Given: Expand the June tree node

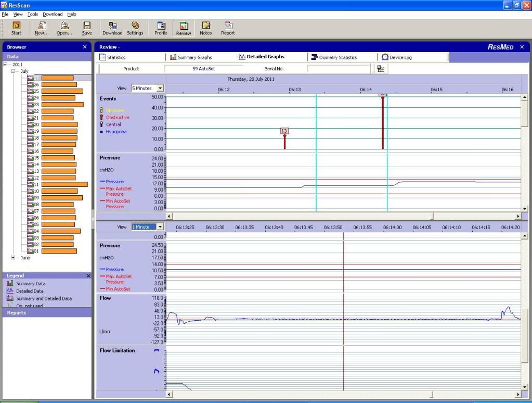Looking at the screenshot, I should pyautogui.click(x=14, y=258).
